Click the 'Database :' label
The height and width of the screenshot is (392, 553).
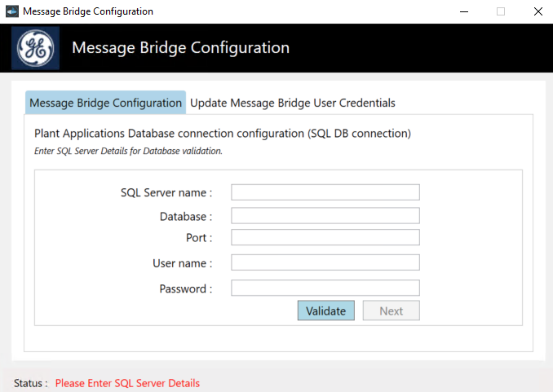tap(186, 217)
